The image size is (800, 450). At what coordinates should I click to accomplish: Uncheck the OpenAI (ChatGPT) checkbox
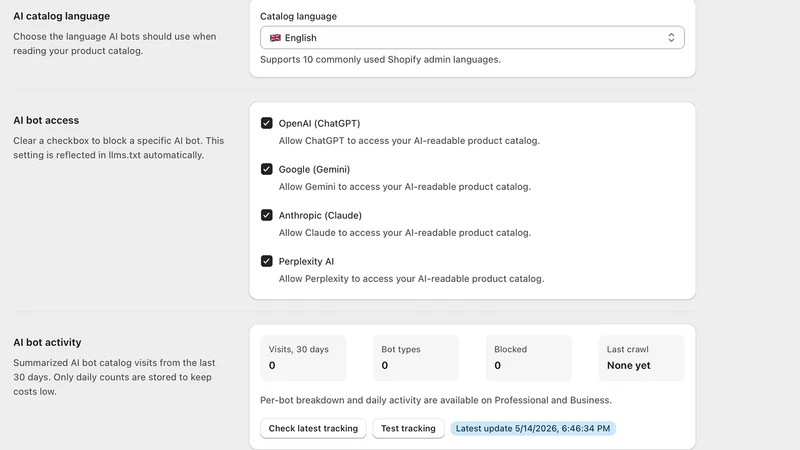click(x=266, y=123)
